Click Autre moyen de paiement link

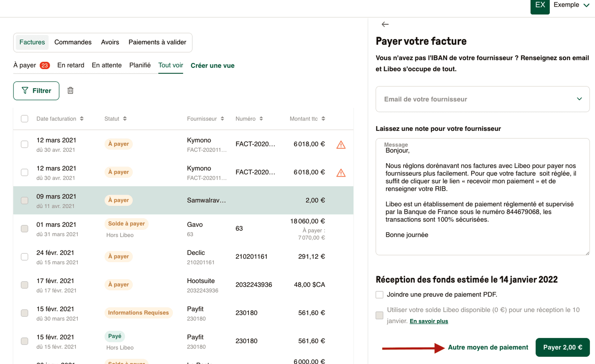coord(488,347)
